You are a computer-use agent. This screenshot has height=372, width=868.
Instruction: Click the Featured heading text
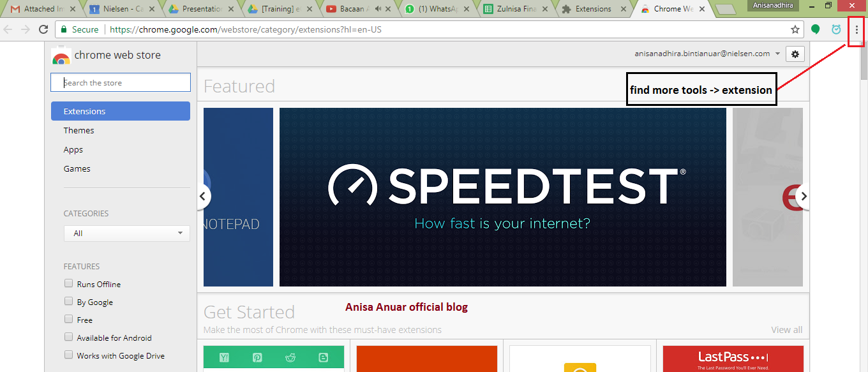pos(239,86)
